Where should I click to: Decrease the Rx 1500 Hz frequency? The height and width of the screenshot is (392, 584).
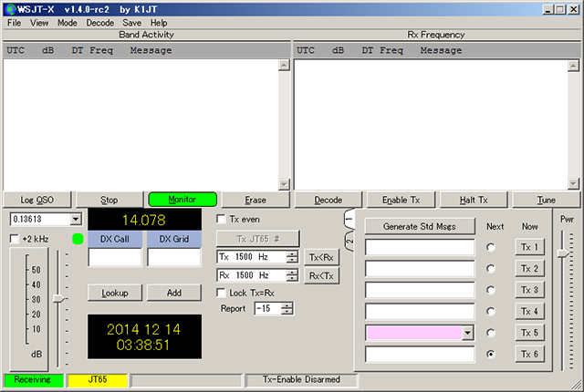pyautogui.click(x=292, y=278)
